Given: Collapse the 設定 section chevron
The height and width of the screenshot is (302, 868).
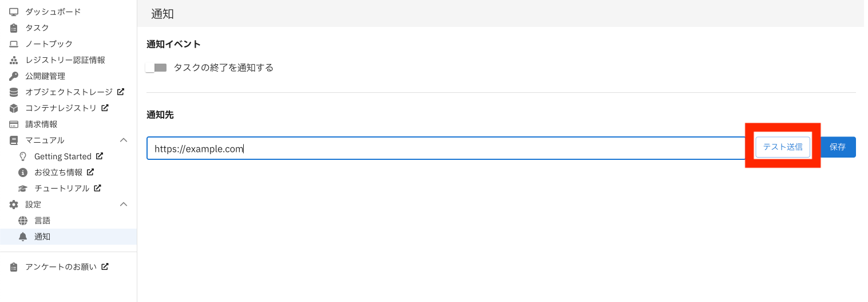Looking at the screenshot, I should [x=123, y=205].
